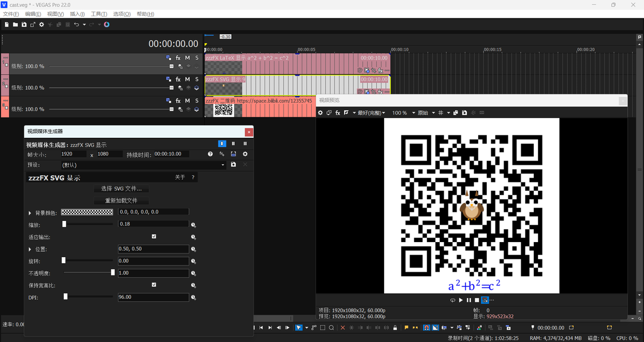The height and width of the screenshot is (342, 644).
Task: Mute the second track with M button
Action: (187, 79)
